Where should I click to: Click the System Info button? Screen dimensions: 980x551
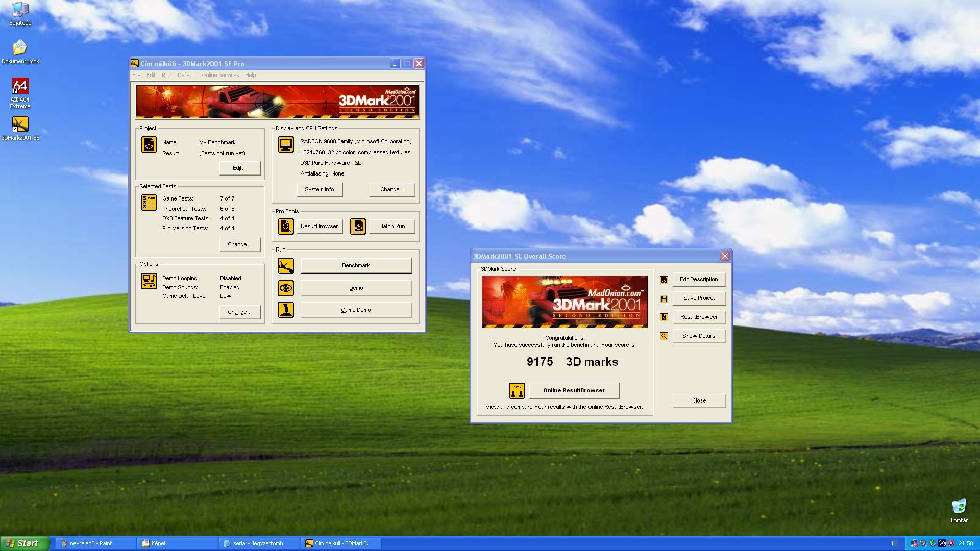pos(320,189)
